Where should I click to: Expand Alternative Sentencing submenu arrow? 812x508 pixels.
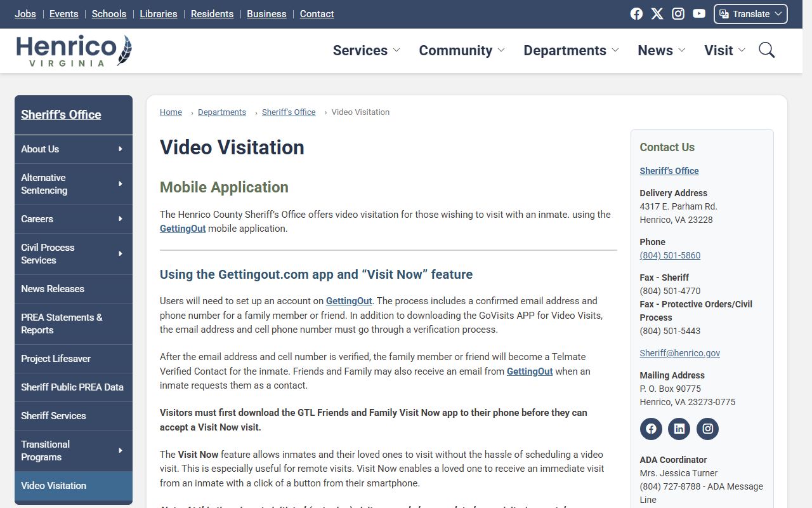[121, 184]
